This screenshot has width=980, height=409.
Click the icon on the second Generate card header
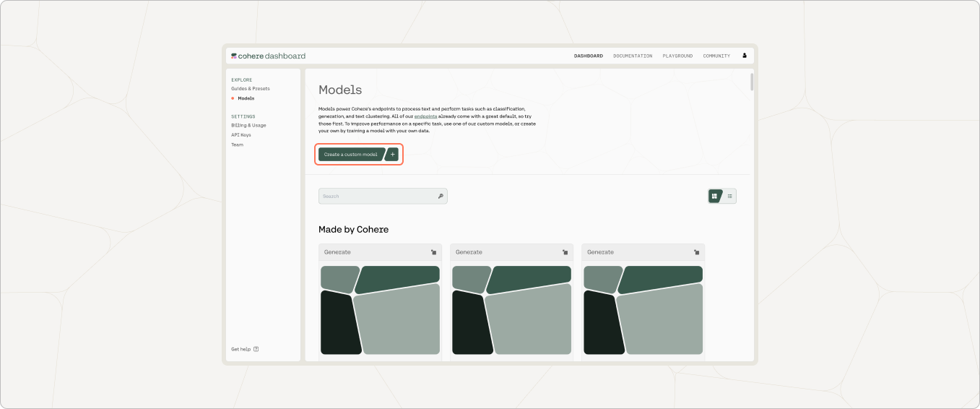pos(565,252)
